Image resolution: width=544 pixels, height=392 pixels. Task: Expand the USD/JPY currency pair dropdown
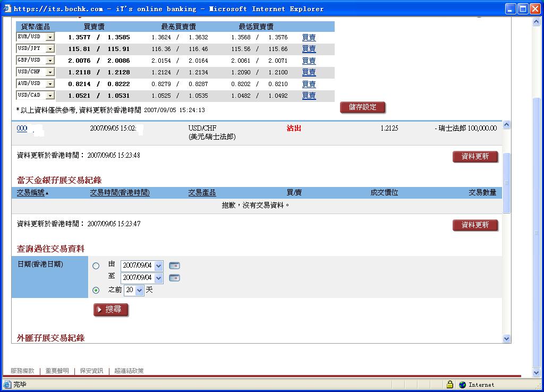click(x=50, y=48)
